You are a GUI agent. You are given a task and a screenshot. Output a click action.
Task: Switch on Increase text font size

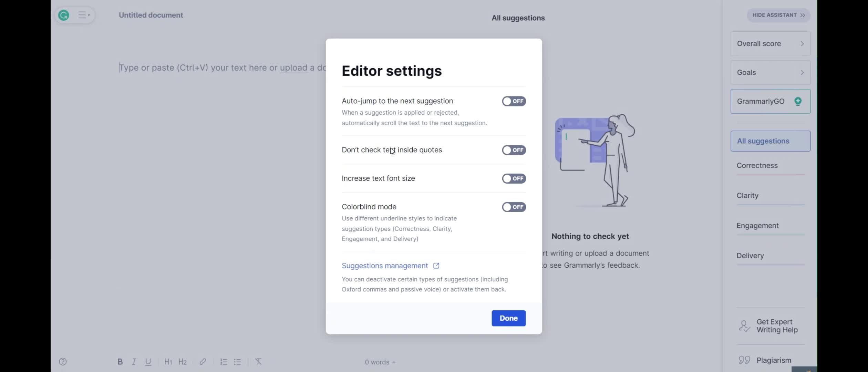(x=514, y=178)
